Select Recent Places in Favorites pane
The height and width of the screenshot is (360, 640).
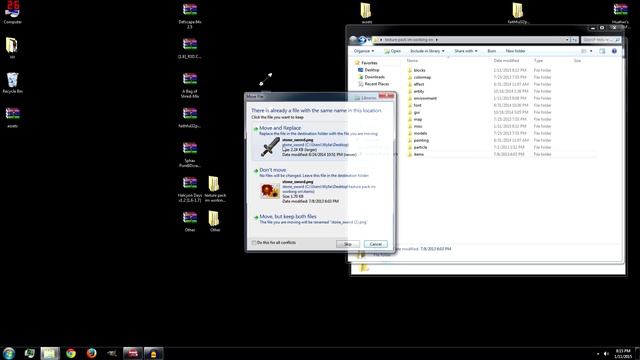click(x=373, y=84)
